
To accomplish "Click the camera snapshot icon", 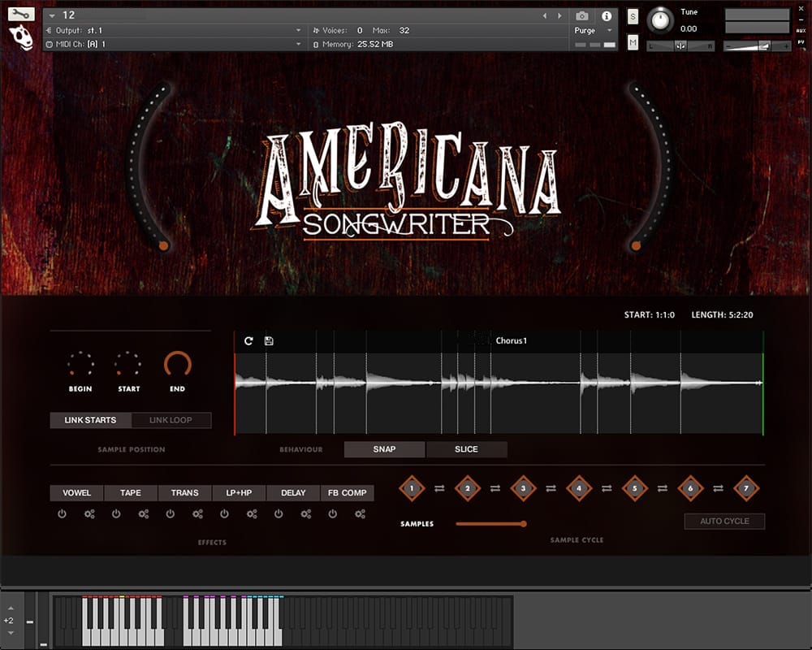I will coord(581,15).
